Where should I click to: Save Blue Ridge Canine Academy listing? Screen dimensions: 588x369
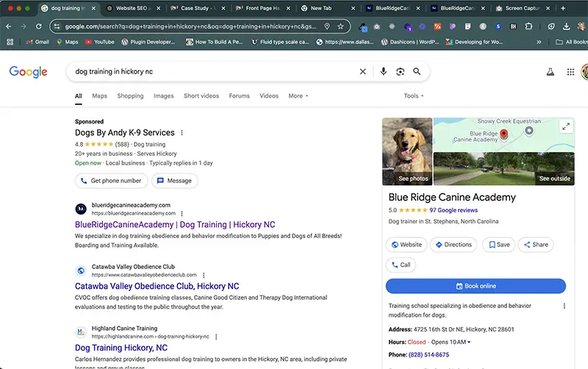[498, 245]
